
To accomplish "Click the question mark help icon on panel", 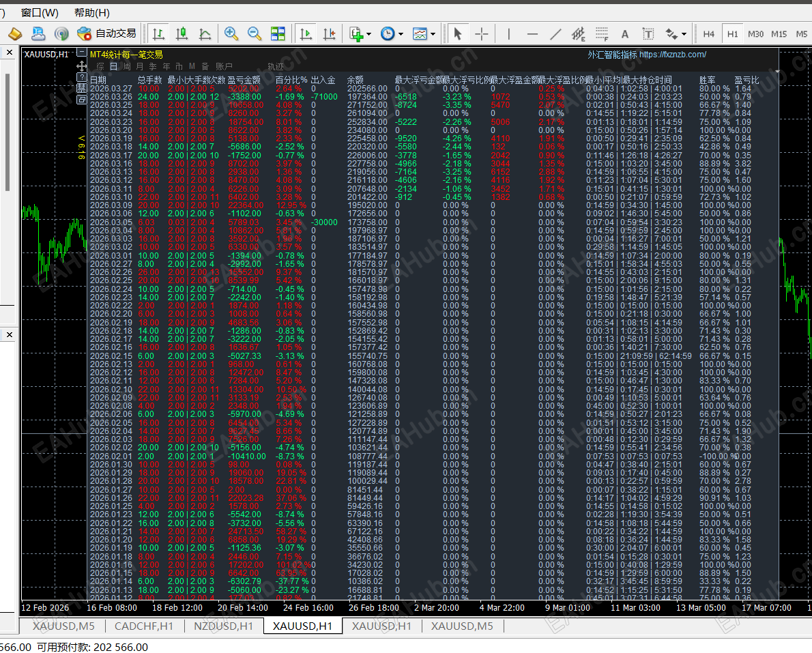I will [x=81, y=77].
